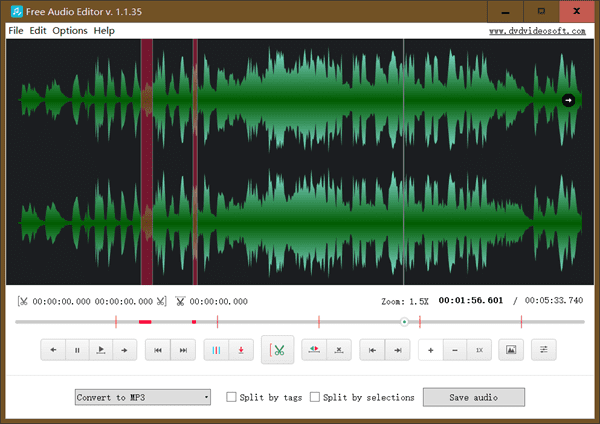Open the Options menu
Screen dimensions: 600x424
point(70,31)
